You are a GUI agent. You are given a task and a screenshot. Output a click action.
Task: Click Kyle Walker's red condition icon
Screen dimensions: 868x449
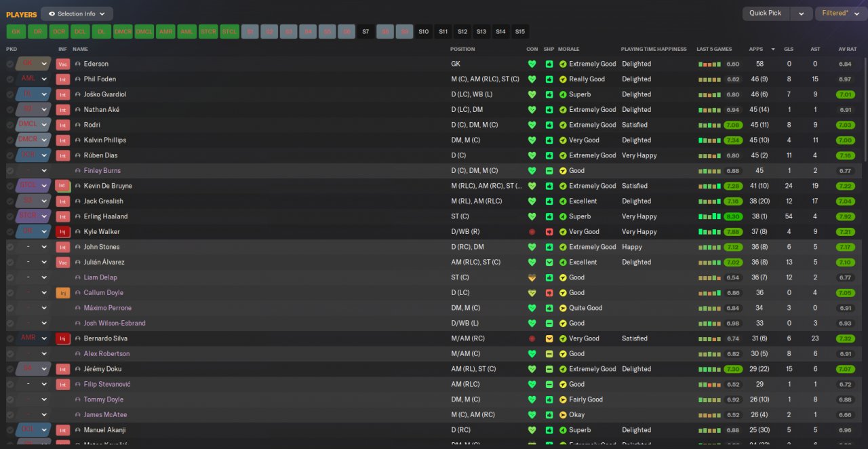[x=532, y=232]
